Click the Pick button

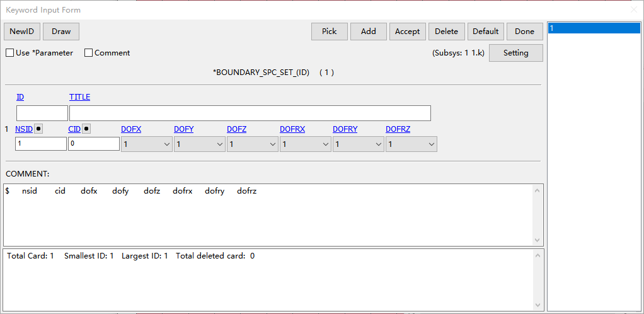(x=330, y=32)
